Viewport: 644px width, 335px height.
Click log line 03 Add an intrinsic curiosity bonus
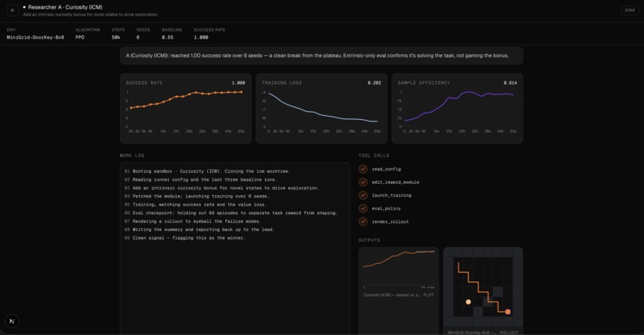(x=222, y=188)
